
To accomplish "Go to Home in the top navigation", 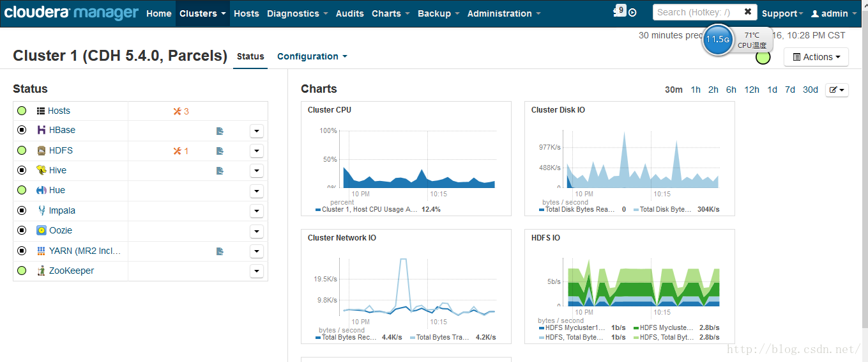I will click(159, 13).
